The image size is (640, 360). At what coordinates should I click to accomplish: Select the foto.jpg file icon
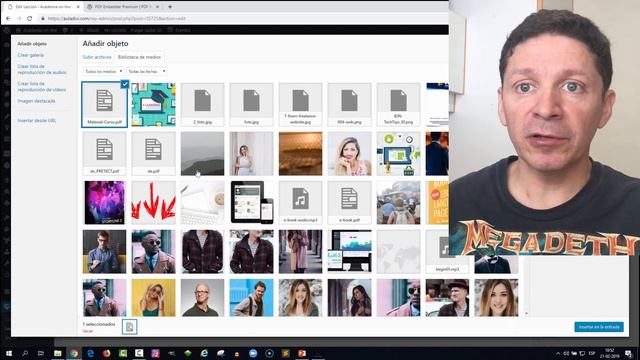click(251, 104)
